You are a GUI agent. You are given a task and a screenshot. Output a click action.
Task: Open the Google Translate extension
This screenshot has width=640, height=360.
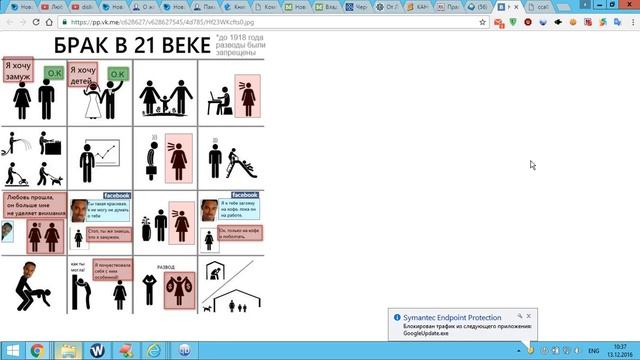[x=618, y=22]
